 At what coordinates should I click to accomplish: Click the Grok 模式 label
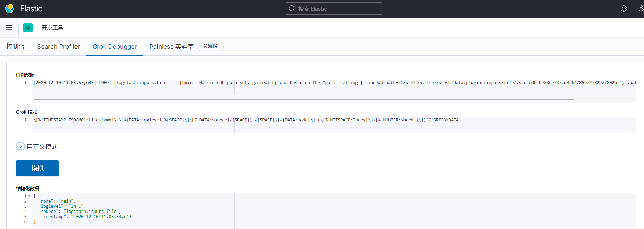26,112
